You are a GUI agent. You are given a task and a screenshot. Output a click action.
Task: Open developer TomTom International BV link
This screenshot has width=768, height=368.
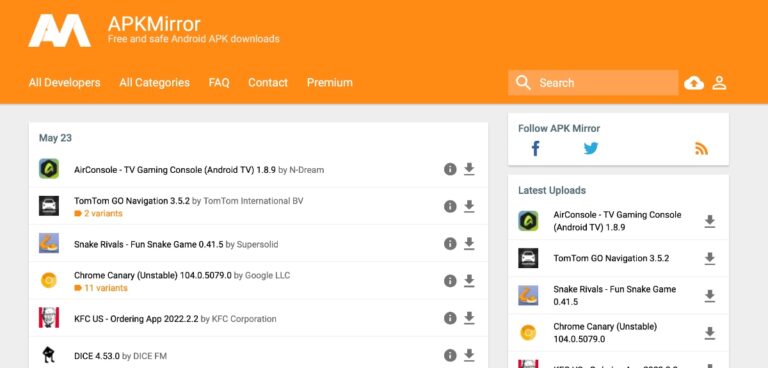pyautogui.click(x=253, y=201)
